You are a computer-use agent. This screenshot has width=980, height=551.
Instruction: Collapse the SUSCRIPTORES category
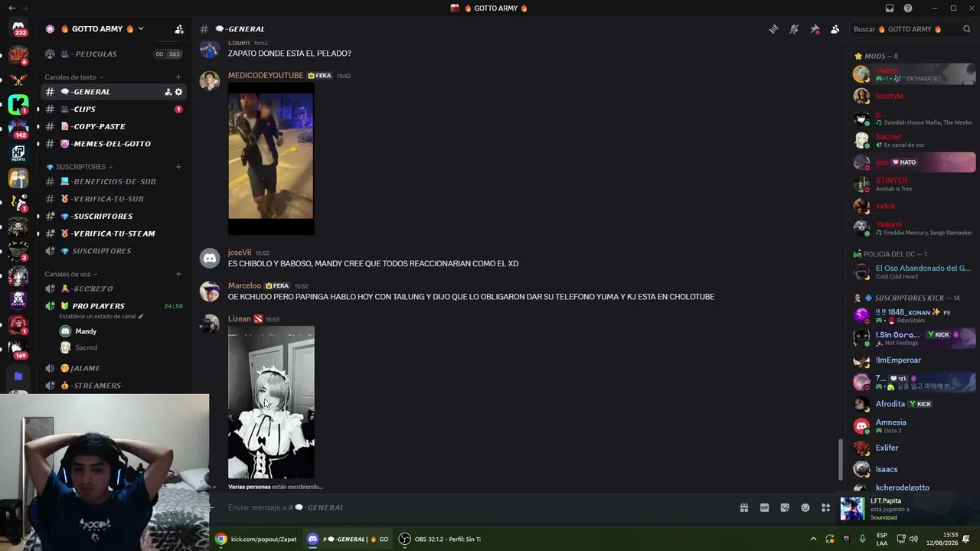tap(80, 167)
